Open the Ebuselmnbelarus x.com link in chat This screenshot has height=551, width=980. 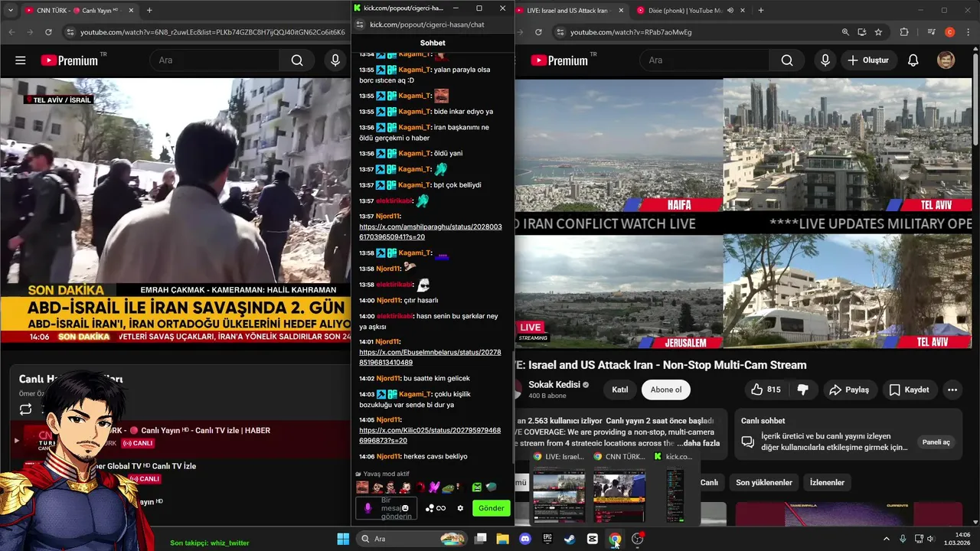[430, 357]
